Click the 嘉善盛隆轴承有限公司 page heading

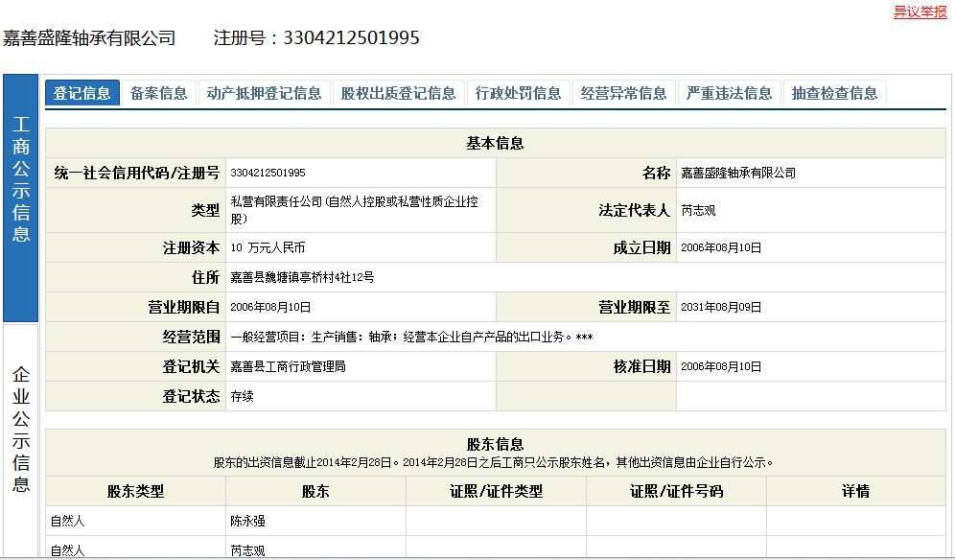pyautogui.click(x=89, y=38)
